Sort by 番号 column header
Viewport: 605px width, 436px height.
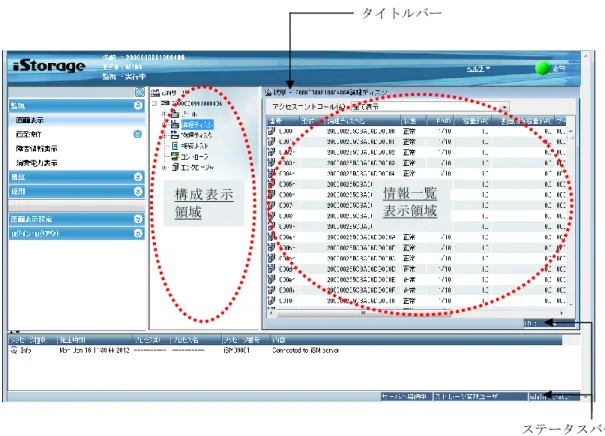tap(283, 121)
